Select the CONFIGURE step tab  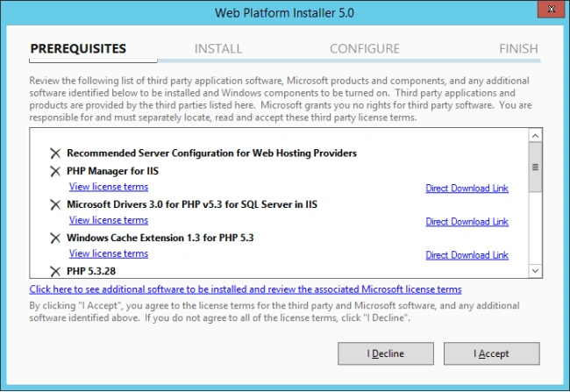[x=365, y=48]
